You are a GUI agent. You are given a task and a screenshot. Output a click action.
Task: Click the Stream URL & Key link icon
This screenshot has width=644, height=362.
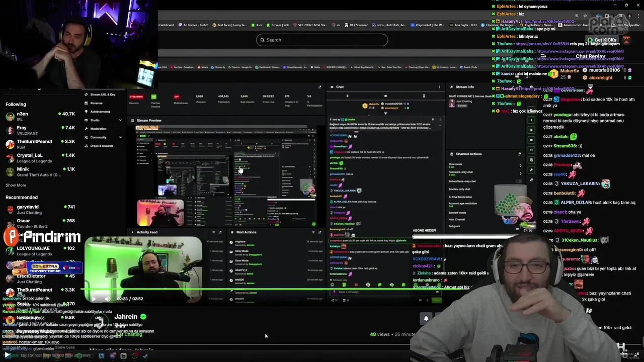pos(86,95)
